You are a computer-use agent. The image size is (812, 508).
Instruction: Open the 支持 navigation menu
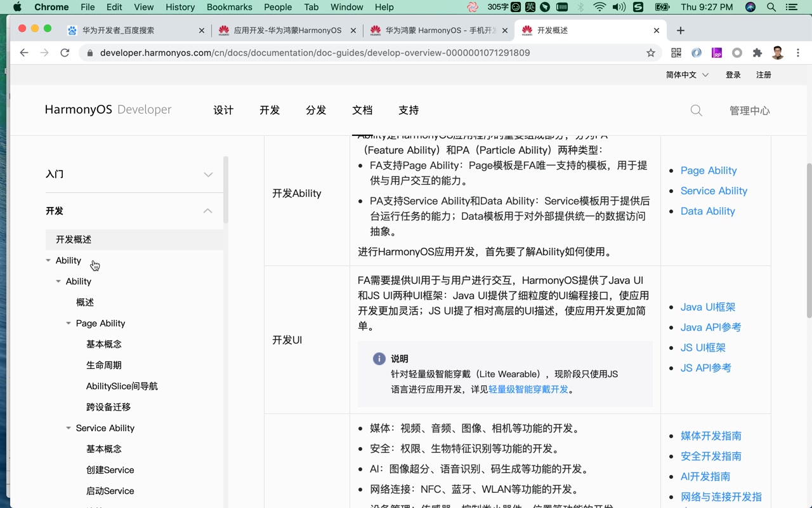[409, 110]
